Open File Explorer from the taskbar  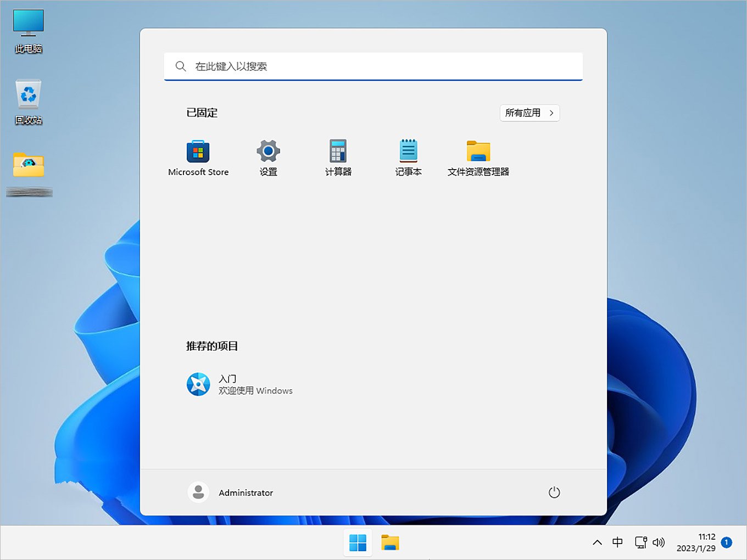point(391,542)
